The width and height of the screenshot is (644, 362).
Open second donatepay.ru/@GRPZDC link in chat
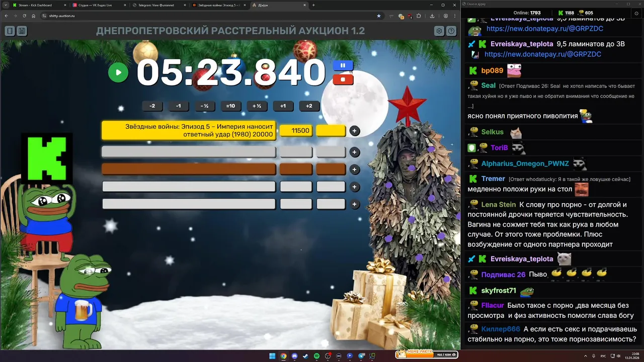(543, 54)
